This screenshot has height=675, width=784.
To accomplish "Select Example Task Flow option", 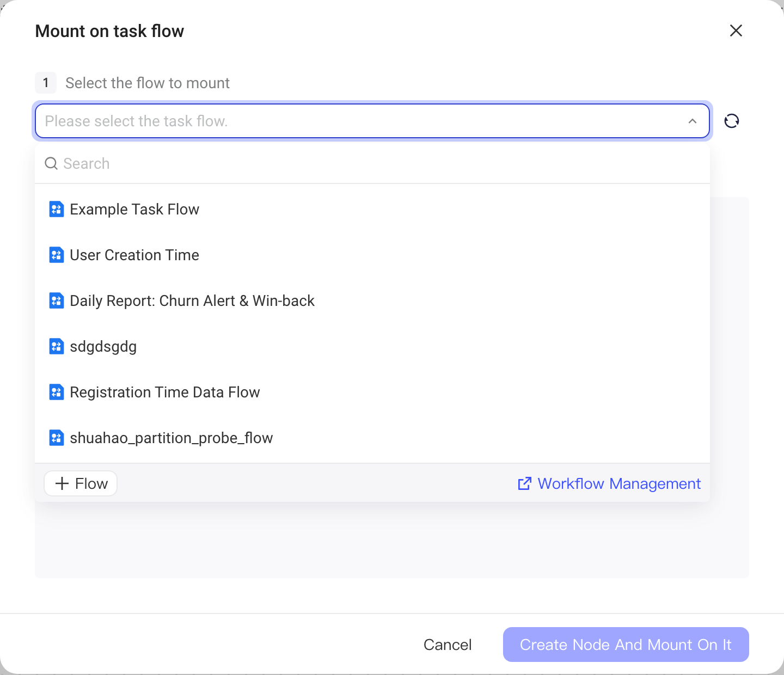I will [372, 209].
